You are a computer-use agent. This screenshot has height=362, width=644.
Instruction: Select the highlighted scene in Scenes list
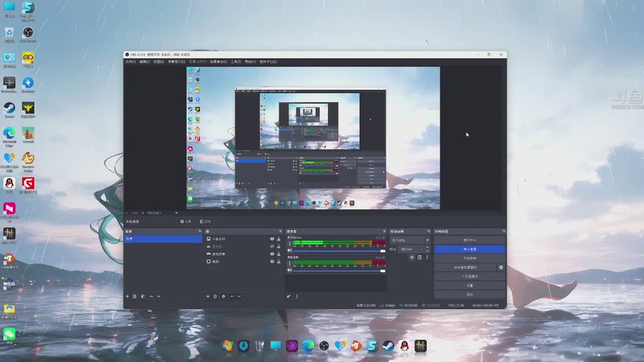(x=163, y=238)
